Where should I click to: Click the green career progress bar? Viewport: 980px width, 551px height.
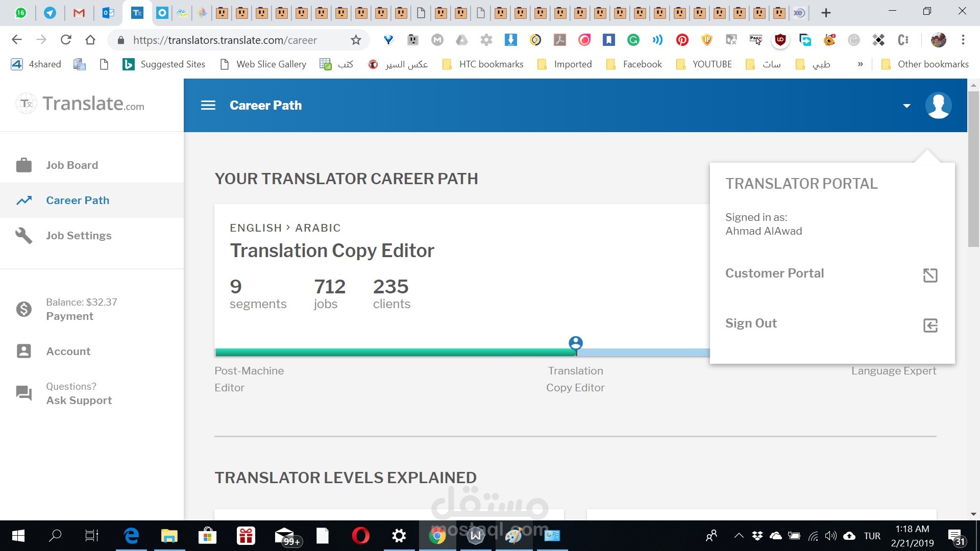coord(395,352)
